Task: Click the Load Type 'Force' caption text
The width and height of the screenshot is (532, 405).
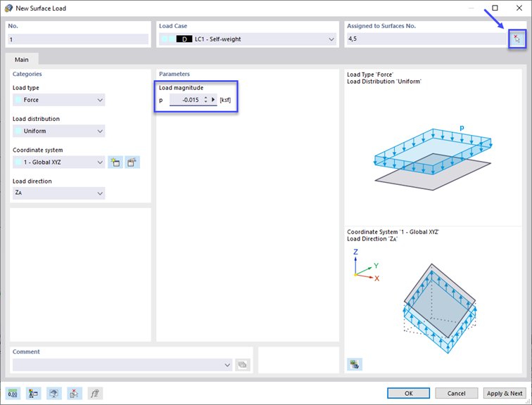Action: tap(370, 75)
